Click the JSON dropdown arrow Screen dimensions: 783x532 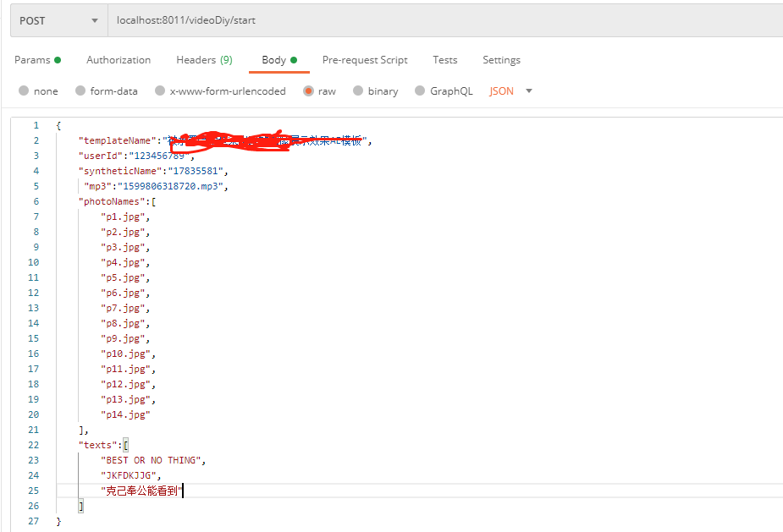529,90
